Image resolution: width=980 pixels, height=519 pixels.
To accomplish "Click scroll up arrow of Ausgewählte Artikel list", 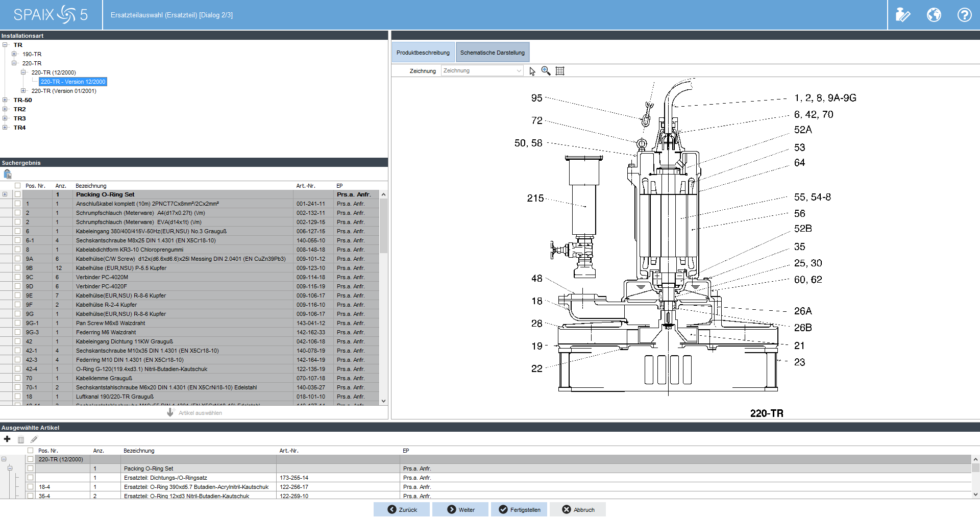I will coord(975,459).
